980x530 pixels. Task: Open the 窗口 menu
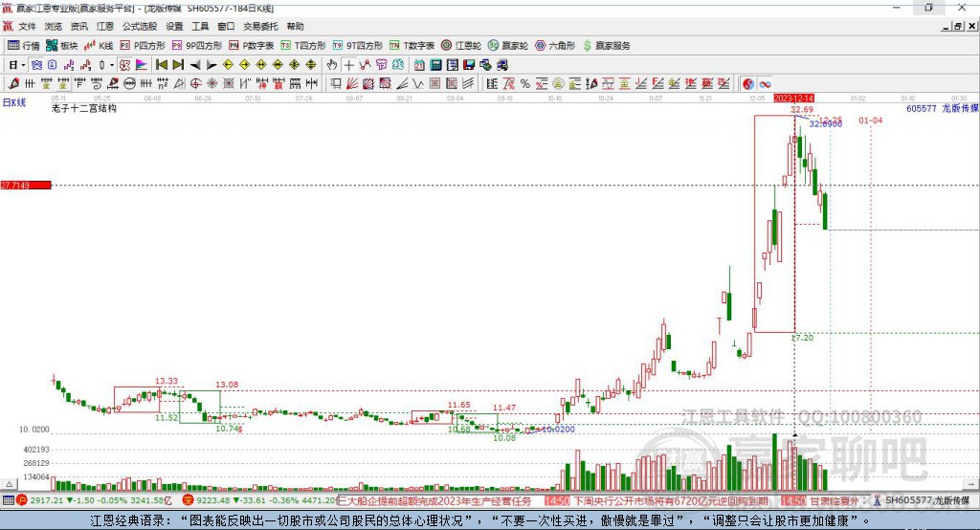(x=226, y=26)
